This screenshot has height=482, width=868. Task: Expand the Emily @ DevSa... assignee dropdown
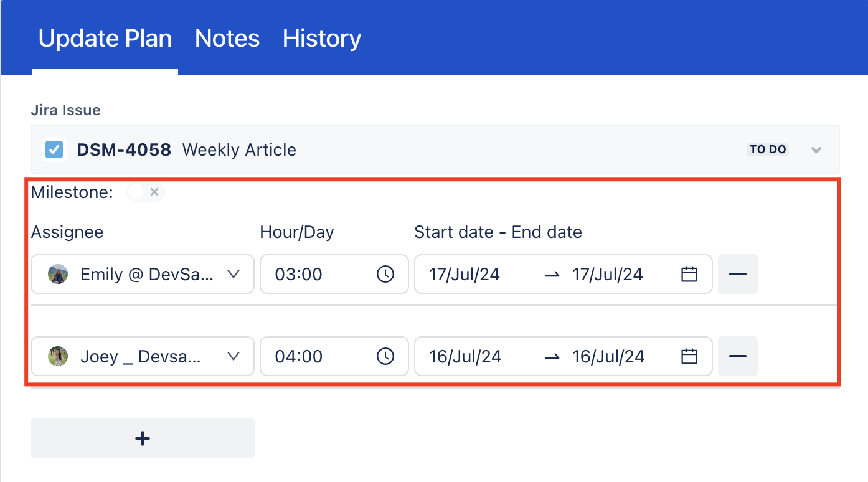click(x=234, y=274)
